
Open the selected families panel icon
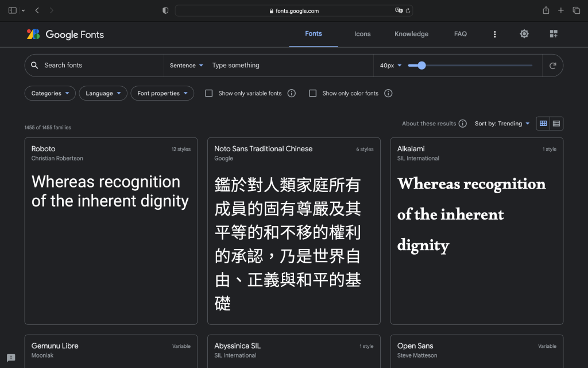click(554, 34)
